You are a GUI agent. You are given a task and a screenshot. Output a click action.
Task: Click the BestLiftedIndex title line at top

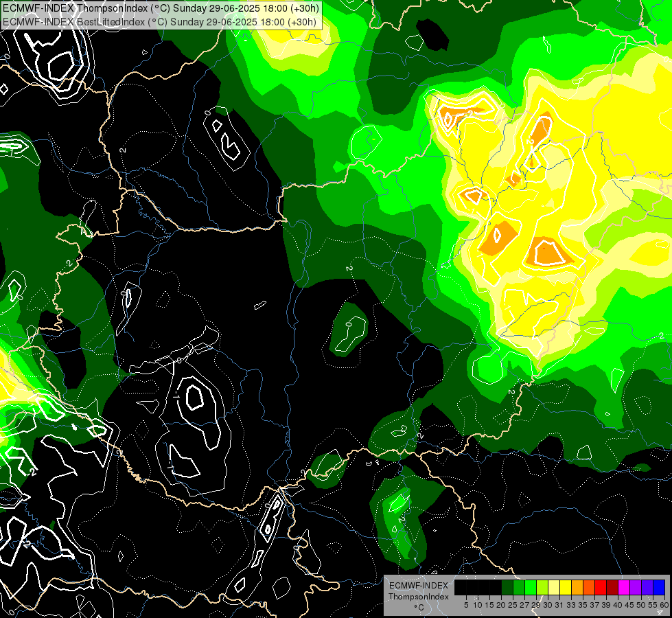159,22
